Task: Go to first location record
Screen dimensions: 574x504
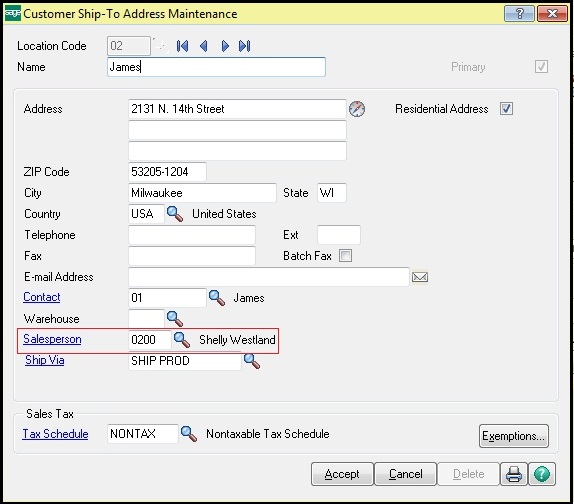Action: (x=182, y=46)
